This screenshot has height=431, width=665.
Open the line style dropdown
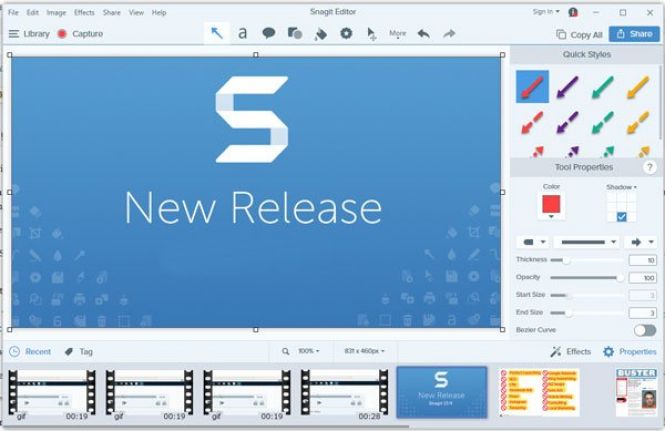tap(588, 242)
